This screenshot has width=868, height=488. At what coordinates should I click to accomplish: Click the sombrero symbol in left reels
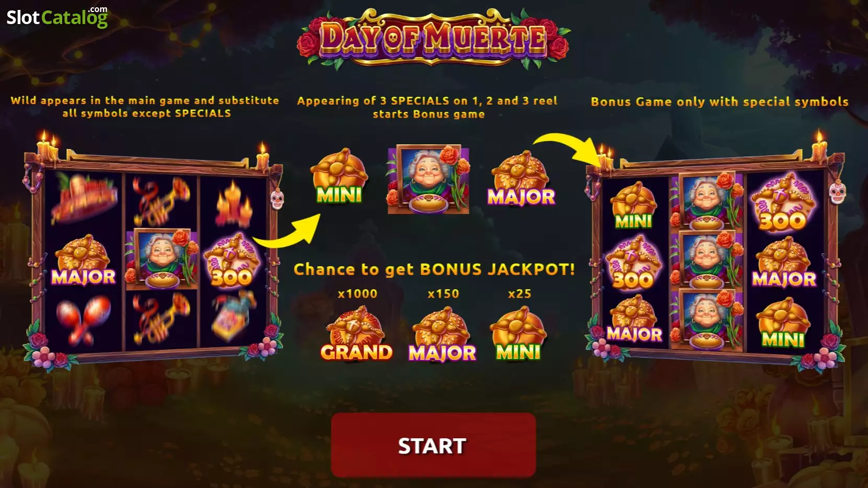pos(84,199)
